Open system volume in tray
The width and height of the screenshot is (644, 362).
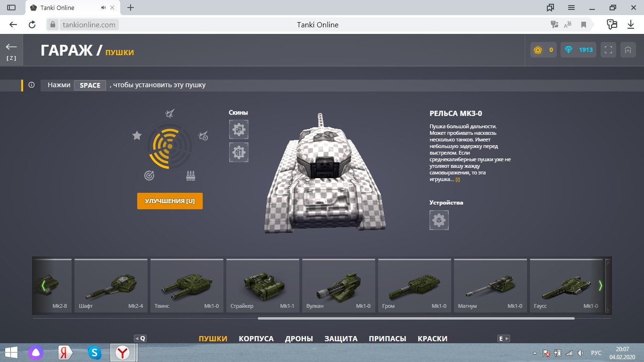[581, 353]
